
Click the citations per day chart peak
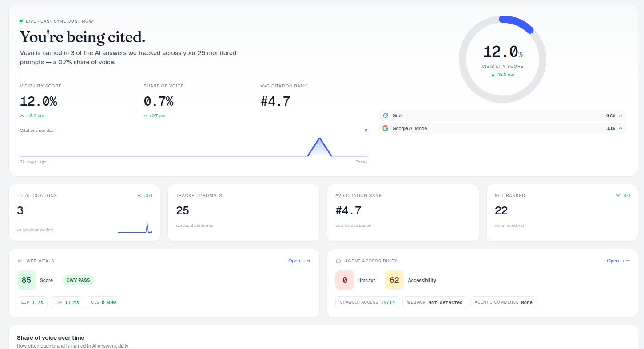click(319, 139)
